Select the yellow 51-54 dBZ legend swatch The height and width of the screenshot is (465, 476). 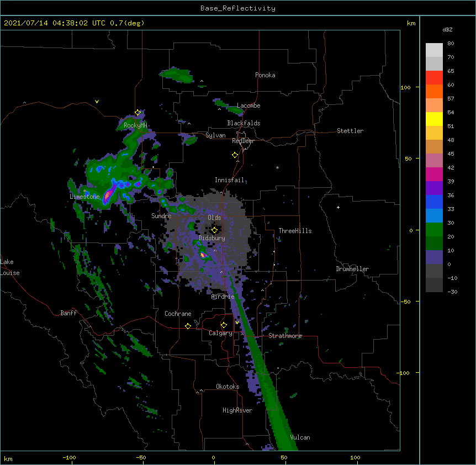click(x=434, y=119)
